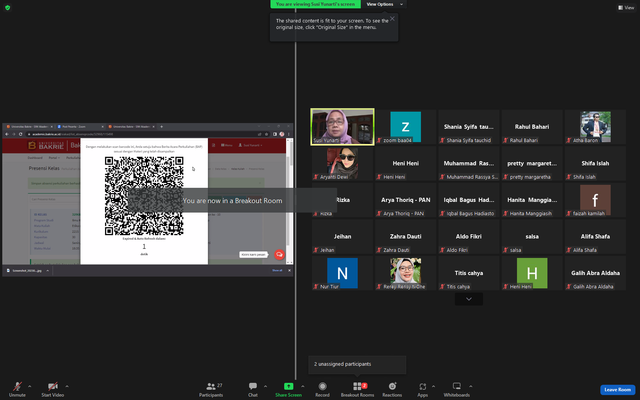Screen dimensions: 640x400
Task: Select Jeihan's participant tile
Action: pos(342,236)
